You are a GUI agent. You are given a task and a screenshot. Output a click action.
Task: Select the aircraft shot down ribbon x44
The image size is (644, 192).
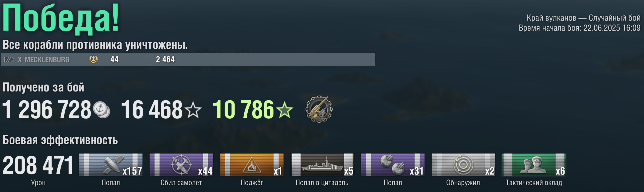click(181, 165)
